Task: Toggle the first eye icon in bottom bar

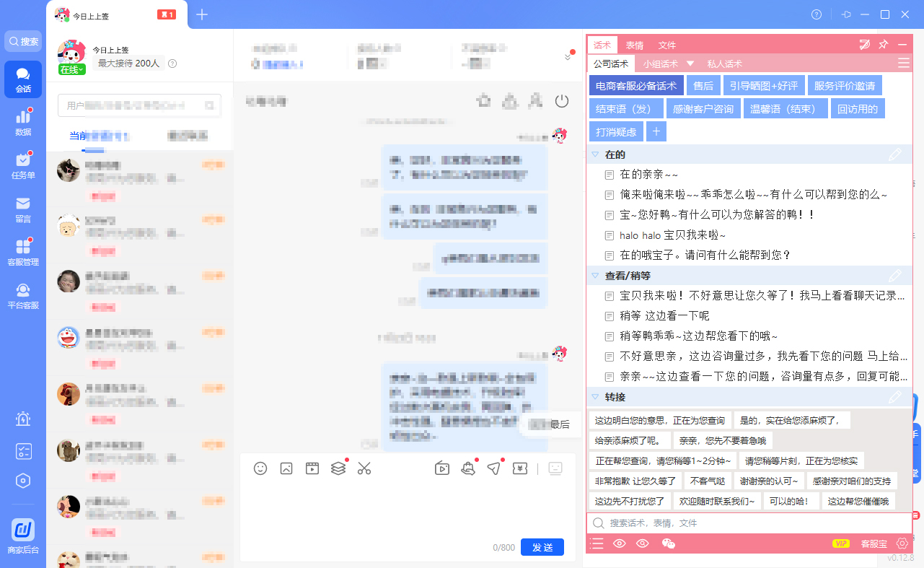Action: tap(619, 544)
